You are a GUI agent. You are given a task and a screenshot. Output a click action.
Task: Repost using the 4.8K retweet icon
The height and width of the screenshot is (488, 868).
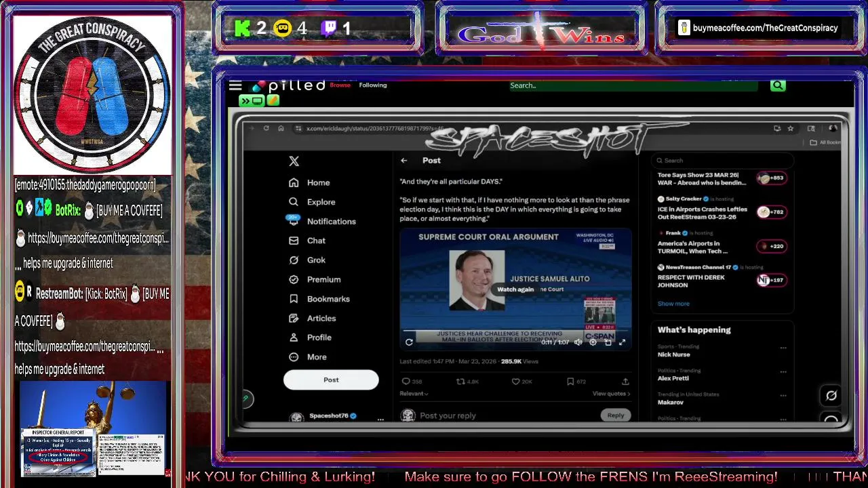tap(460, 382)
